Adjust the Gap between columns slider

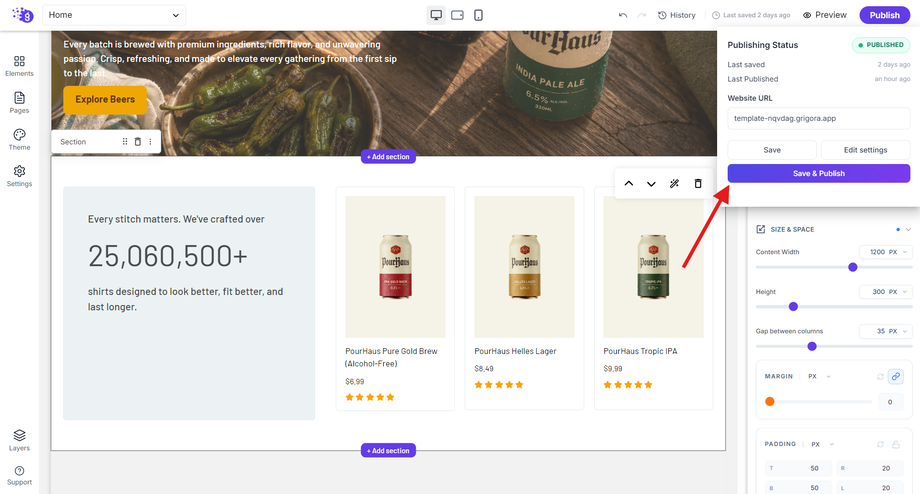(x=812, y=347)
